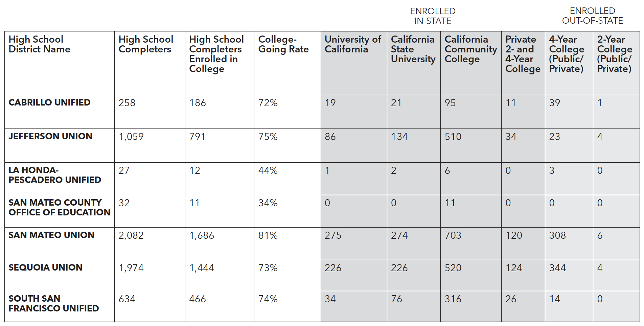Select the ENROLLED IN-STATE group label
The height and width of the screenshot is (326, 644).
click(433, 16)
